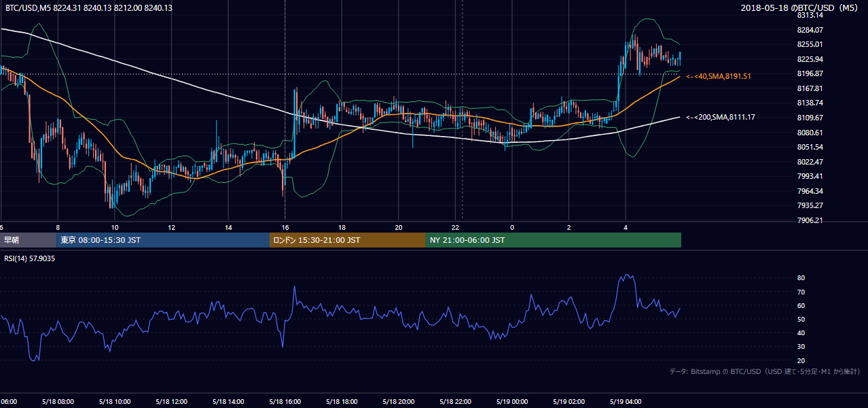This screenshot has width=868, height=408.
Task: Click the RSI 50 level label
Action: (x=801, y=319)
